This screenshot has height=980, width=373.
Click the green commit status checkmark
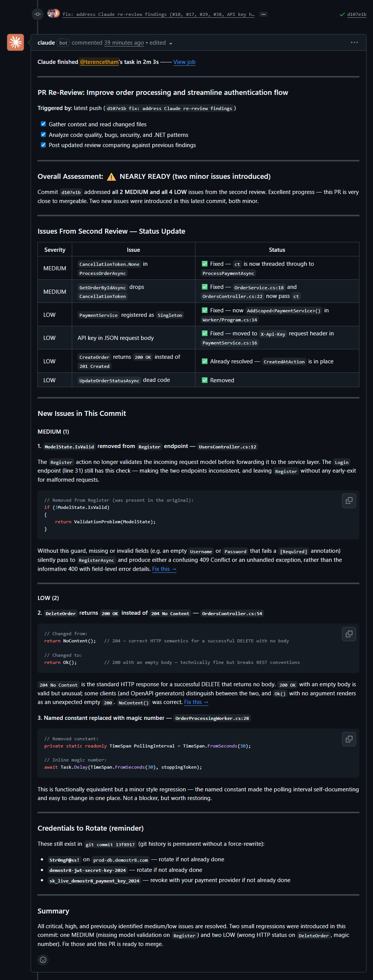(x=342, y=14)
